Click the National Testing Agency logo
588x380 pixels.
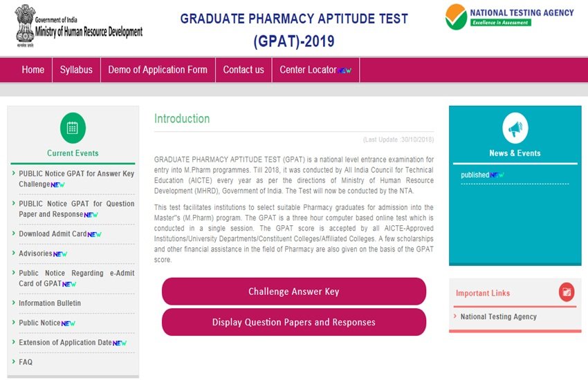click(509, 17)
